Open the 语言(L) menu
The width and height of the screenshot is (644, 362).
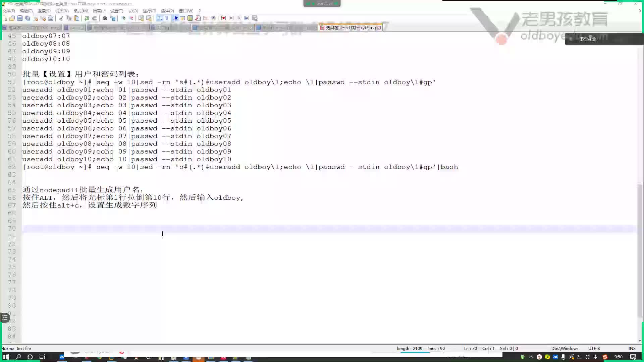(99, 11)
